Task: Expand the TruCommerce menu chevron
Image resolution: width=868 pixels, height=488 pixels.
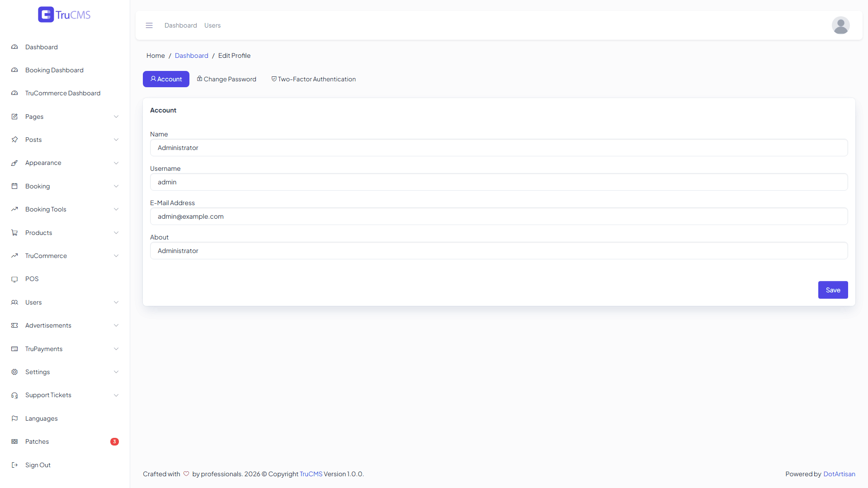Action: point(116,256)
